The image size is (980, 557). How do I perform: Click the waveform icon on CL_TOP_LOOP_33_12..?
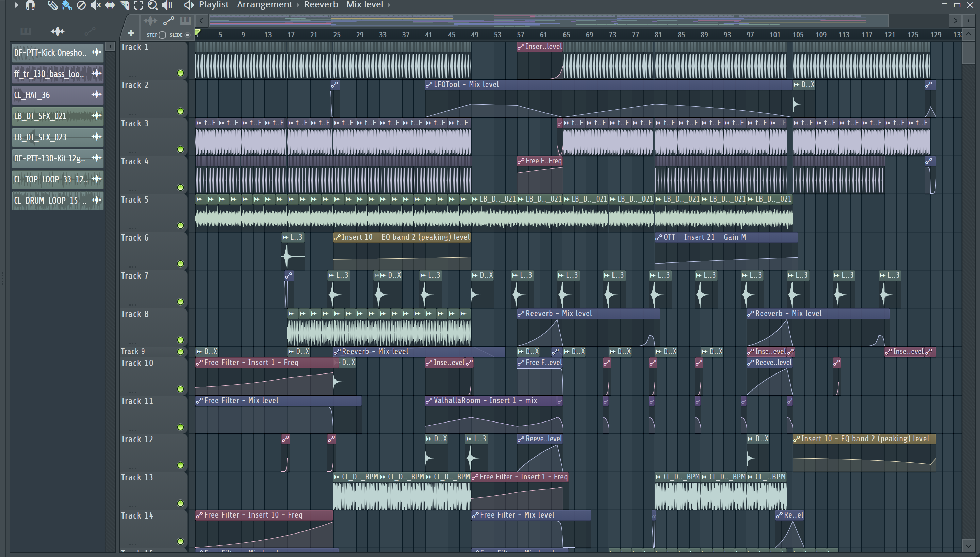click(x=97, y=179)
